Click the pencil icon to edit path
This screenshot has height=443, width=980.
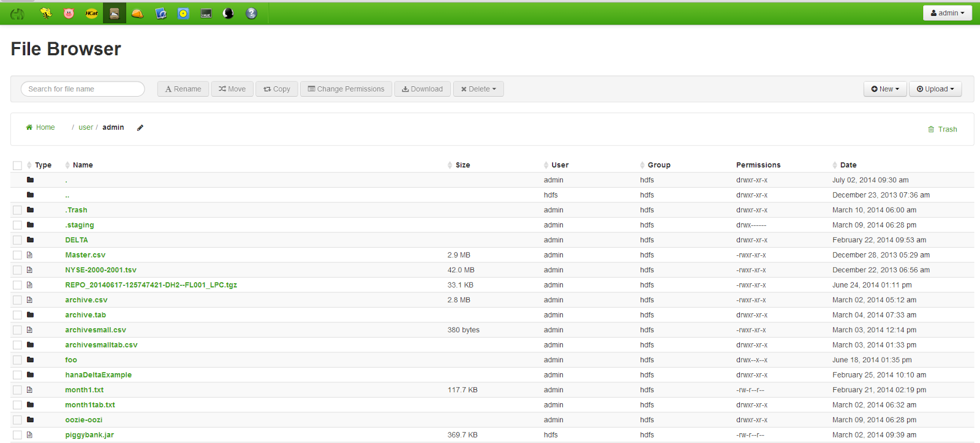point(140,128)
